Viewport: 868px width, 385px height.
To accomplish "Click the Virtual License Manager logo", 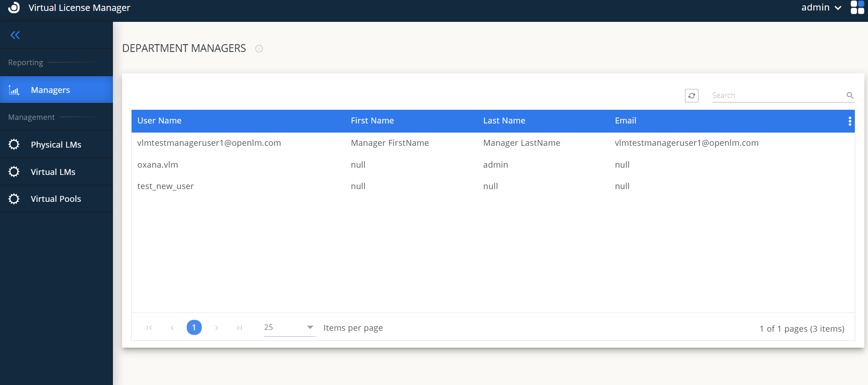I will coord(14,8).
